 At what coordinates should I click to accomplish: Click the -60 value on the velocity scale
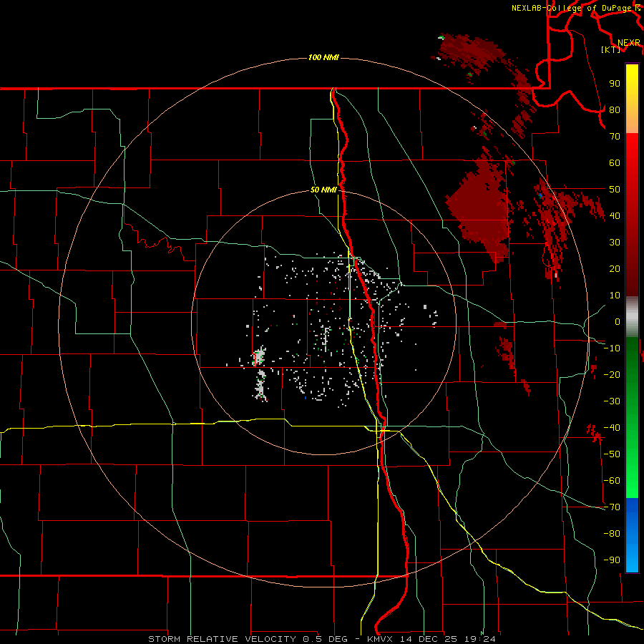[612, 481]
